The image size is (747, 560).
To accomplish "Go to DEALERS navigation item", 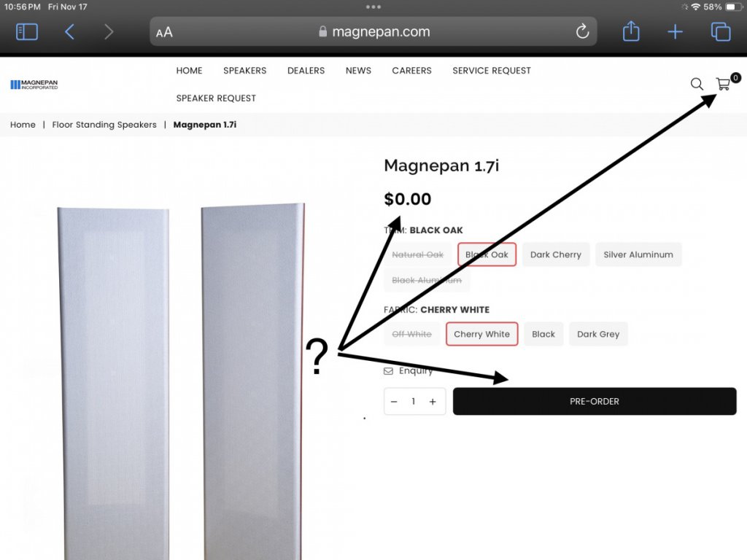I will click(306, 71).
